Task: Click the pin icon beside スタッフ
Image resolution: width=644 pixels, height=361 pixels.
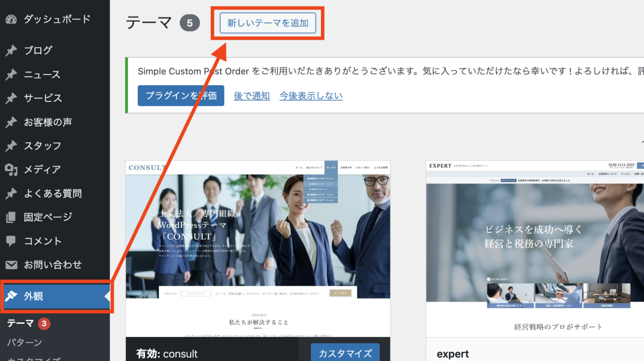Action: [11, 146]
